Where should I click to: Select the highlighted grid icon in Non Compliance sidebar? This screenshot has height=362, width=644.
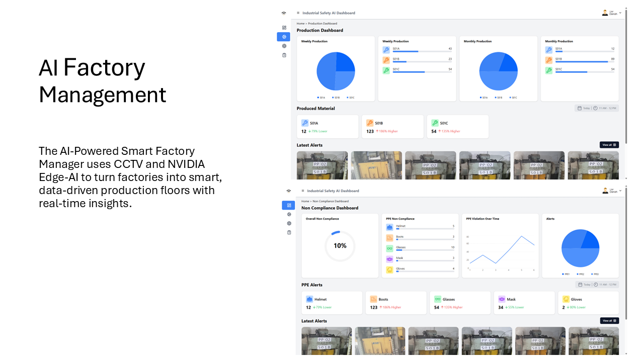tap(288, 205)
